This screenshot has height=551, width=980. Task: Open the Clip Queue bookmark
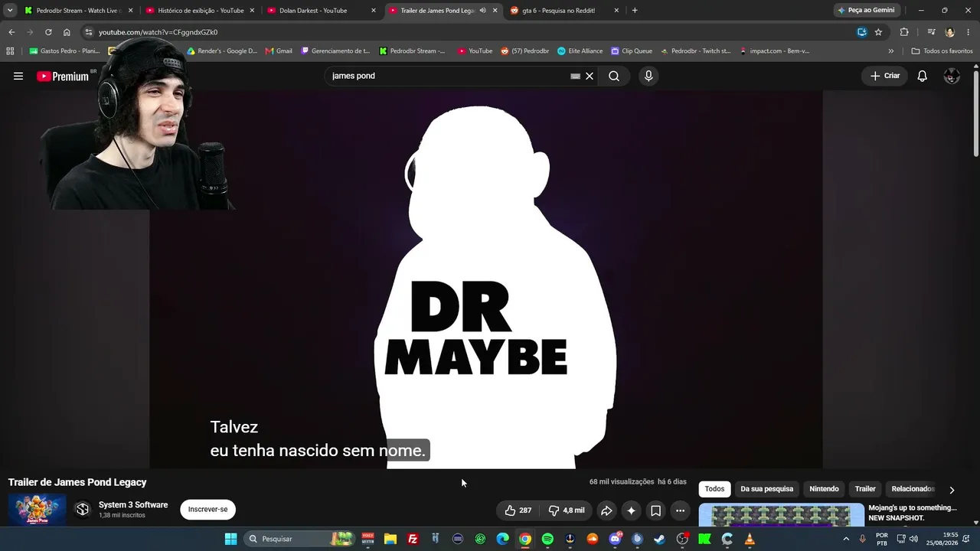632,51
